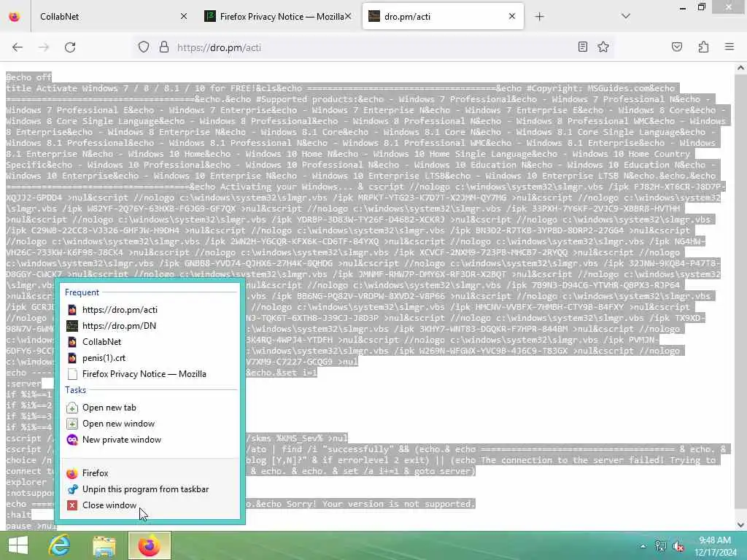Image resolution: width=747 pixels, height=560 pixels.
Task: Save page to Pocket
Action: [677, 47]
